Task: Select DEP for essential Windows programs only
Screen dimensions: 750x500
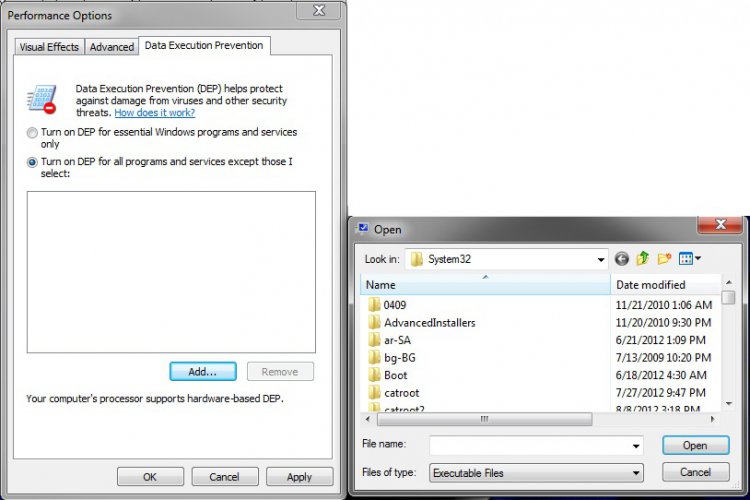Action: pyautogui.click(x=33, y=133)
